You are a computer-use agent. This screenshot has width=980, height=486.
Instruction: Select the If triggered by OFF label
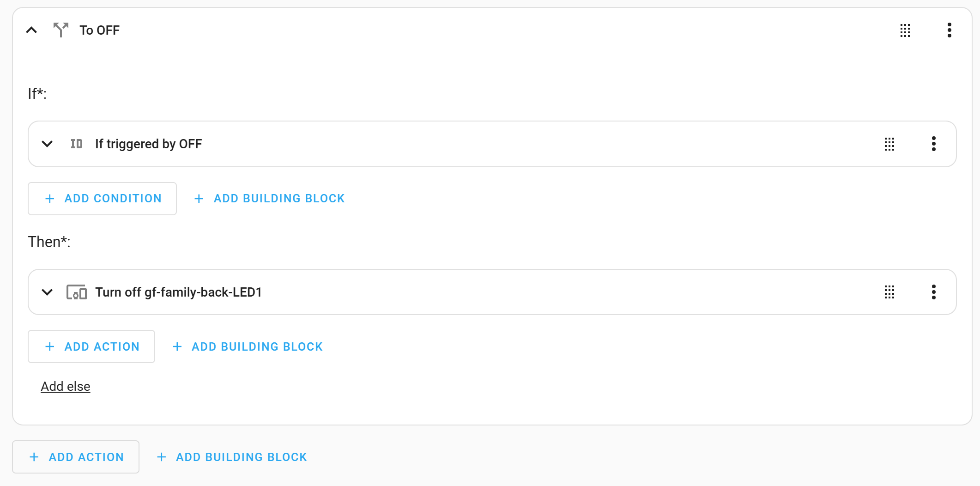(x=149, y=144)
